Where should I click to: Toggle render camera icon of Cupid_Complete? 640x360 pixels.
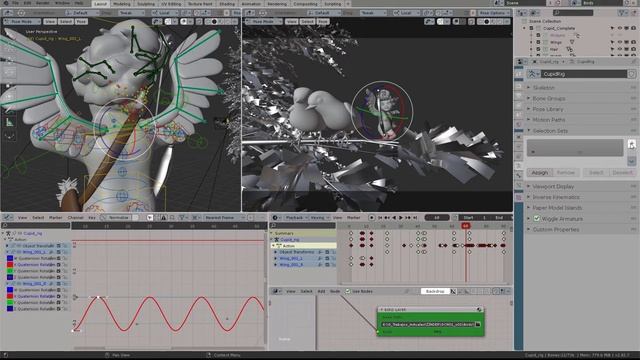tap(633, 28)
